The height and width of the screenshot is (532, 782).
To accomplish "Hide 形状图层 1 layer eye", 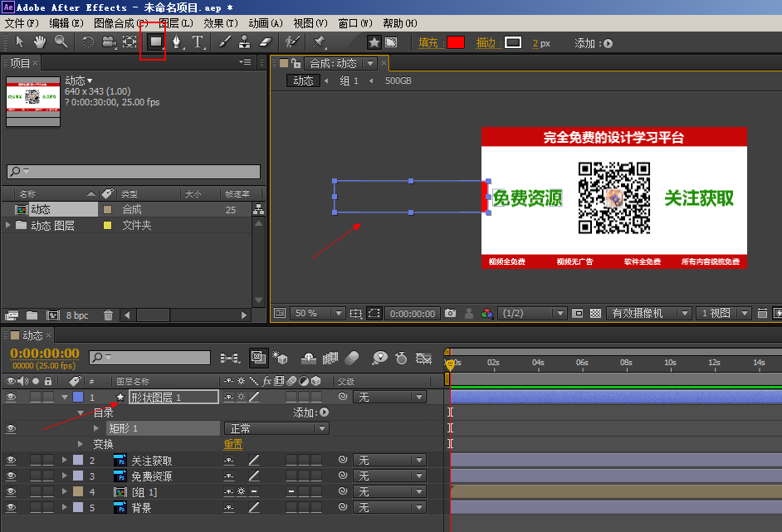I will 11,397.
